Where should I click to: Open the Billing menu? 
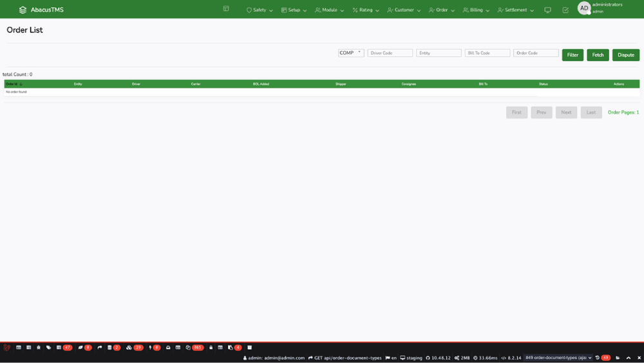(476, 10)
